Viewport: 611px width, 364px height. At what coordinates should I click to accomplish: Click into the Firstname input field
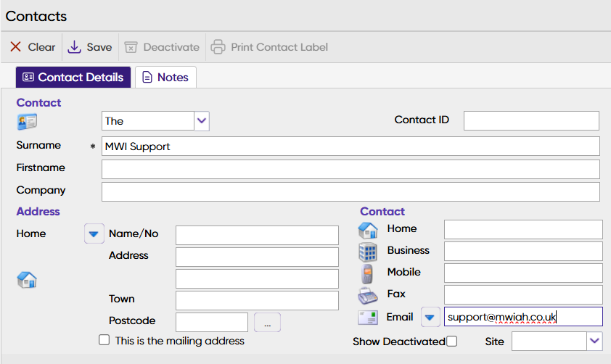pyautogui.click(x=350, y=169)
